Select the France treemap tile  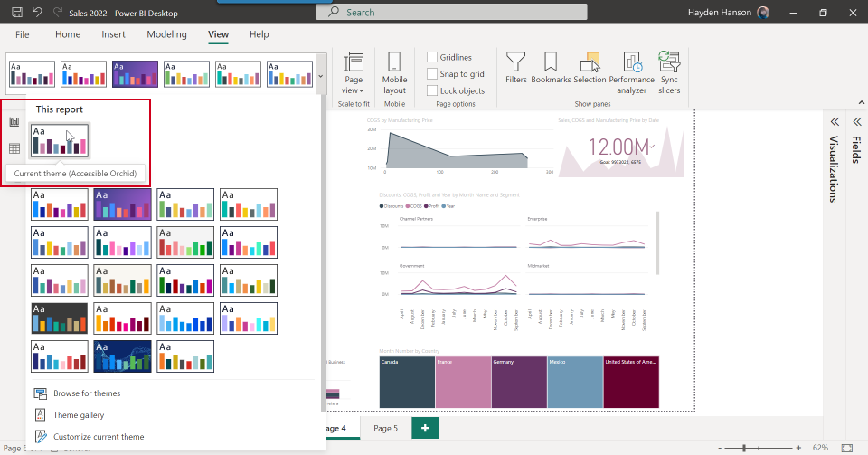coord(463,382)
